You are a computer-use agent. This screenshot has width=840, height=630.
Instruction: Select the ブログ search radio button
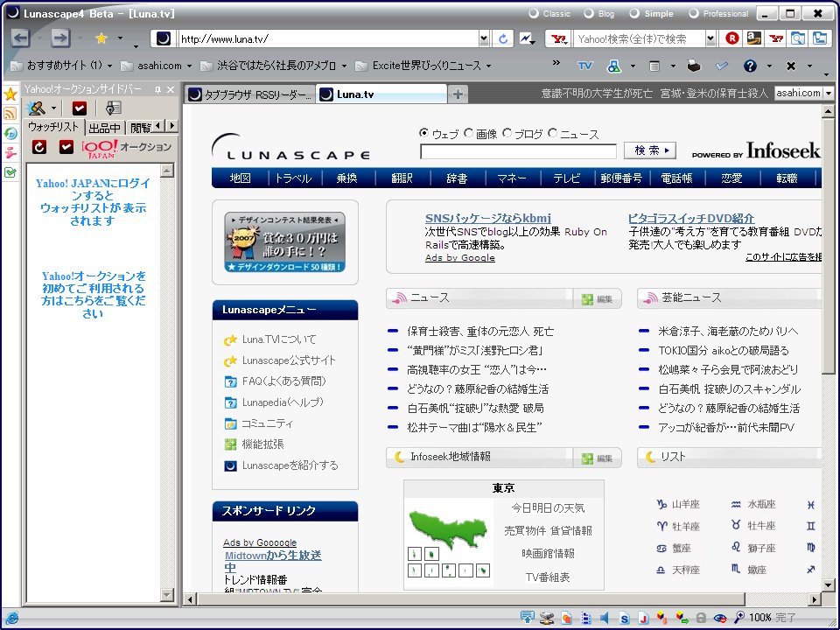(507, 133)
